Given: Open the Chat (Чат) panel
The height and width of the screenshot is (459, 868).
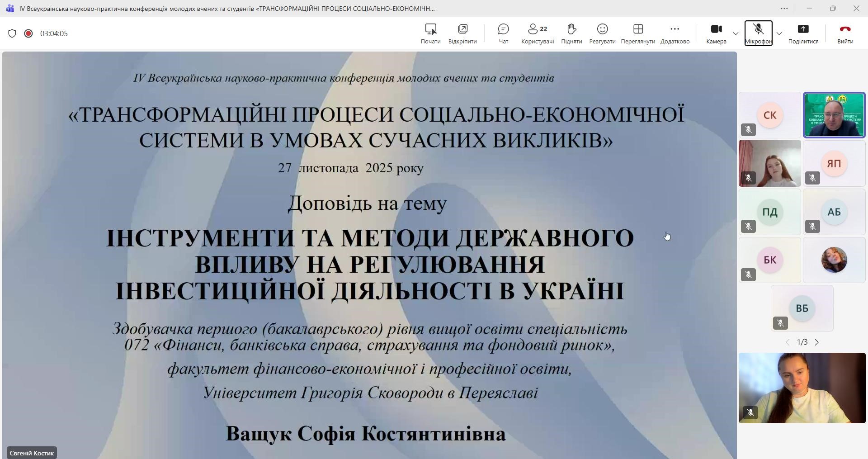Looking at the screenshot, I should point(503,33).
